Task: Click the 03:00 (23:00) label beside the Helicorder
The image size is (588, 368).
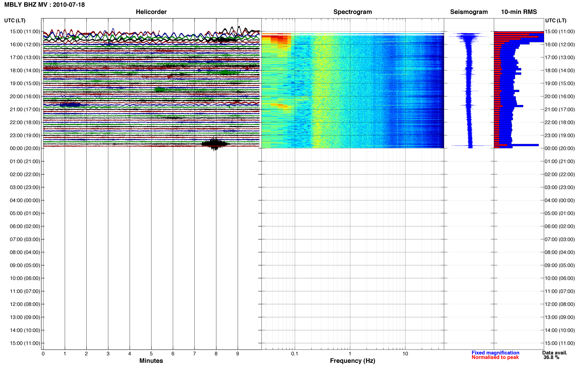Action: click(25, 187)
